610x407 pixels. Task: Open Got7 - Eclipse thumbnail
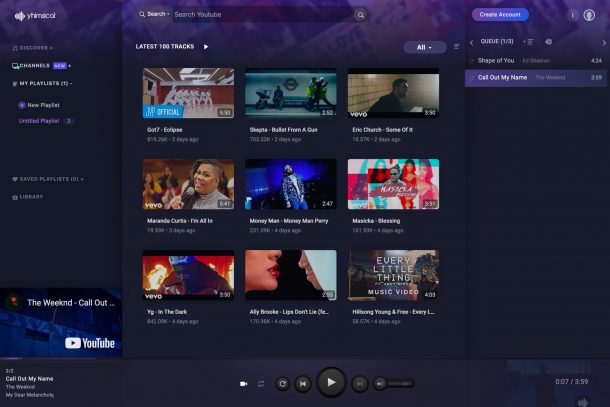(188, 93)
